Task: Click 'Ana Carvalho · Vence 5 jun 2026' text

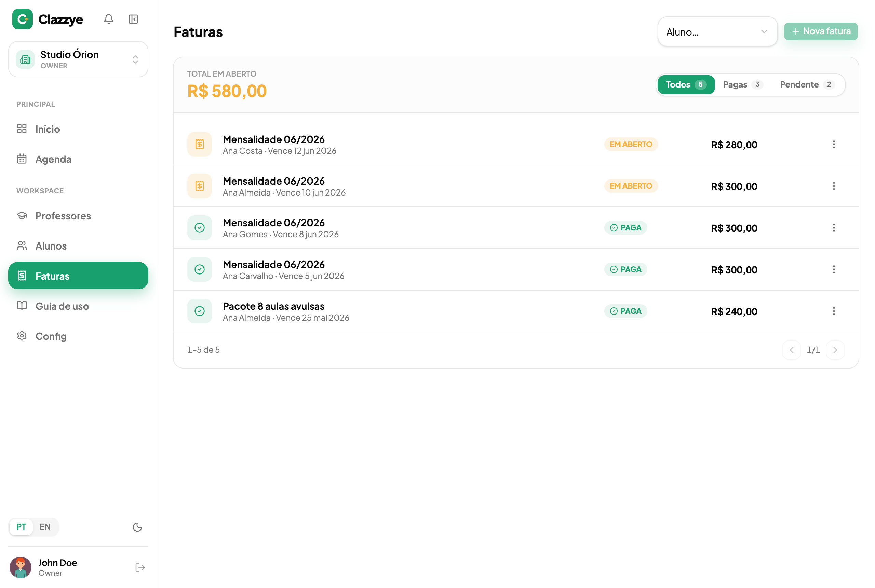Action: [x=283, y=276]
